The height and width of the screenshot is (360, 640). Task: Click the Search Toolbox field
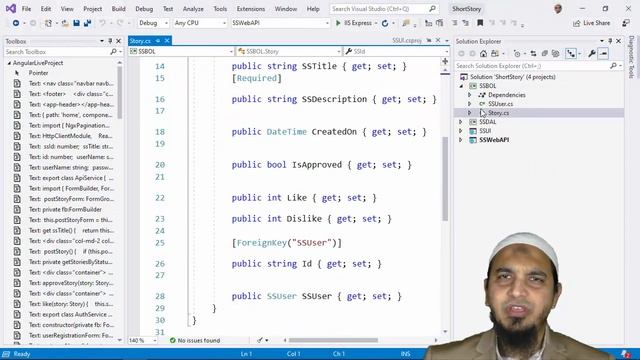click(x=63, y=52)
